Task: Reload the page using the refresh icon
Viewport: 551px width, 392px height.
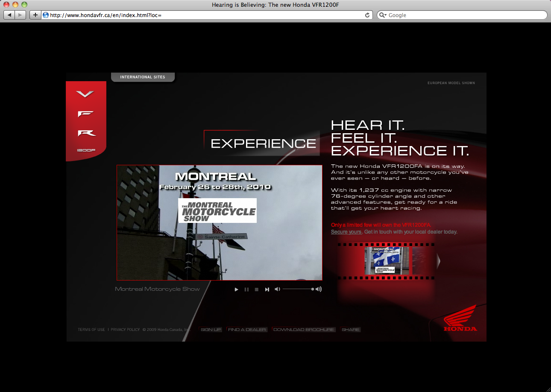Action: tap(367, 15)
